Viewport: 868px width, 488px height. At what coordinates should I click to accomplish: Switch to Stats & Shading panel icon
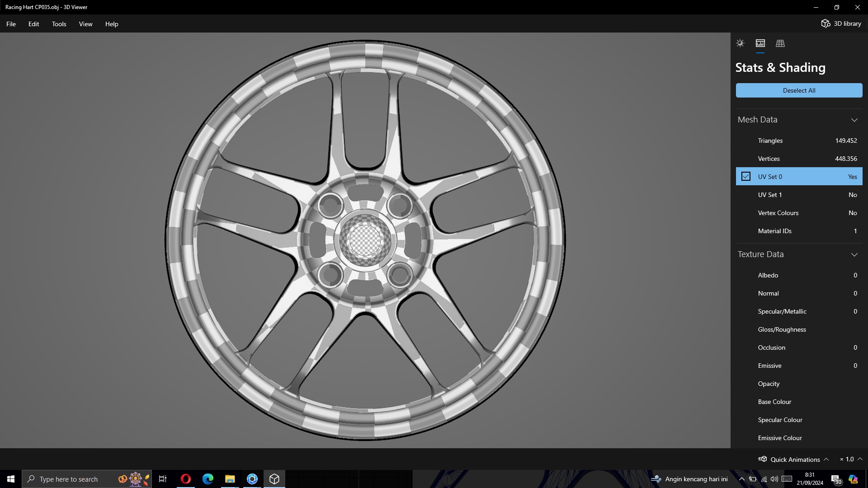coord(760,43)
